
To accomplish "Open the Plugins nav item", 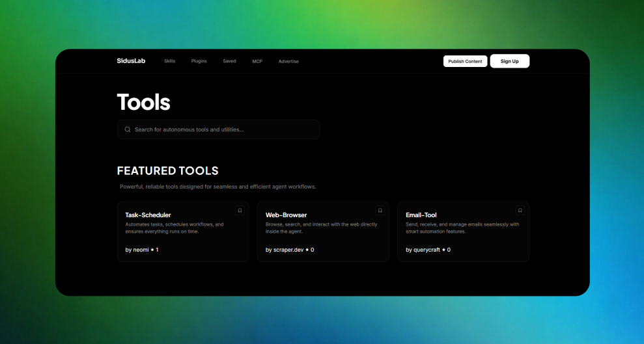I will (199, 61).
